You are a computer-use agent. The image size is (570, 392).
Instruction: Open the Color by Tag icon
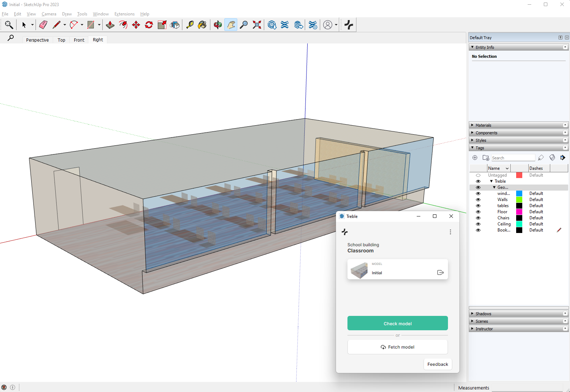(552, 158)
